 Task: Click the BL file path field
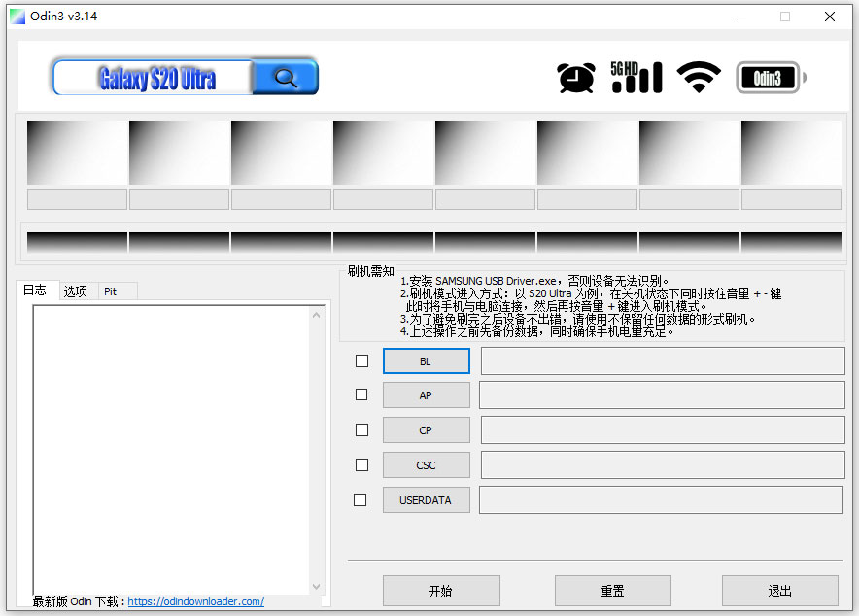[663, 360]
